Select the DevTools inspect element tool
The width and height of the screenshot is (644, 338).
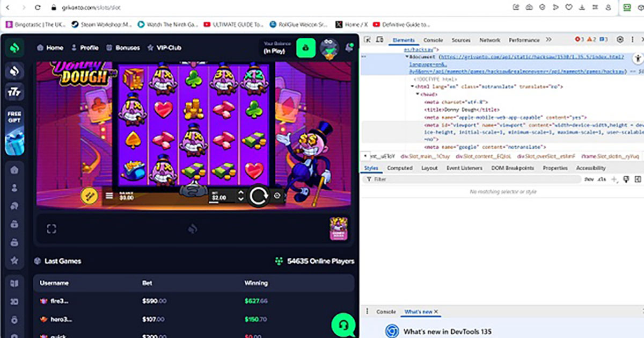[x=368, y=40]
